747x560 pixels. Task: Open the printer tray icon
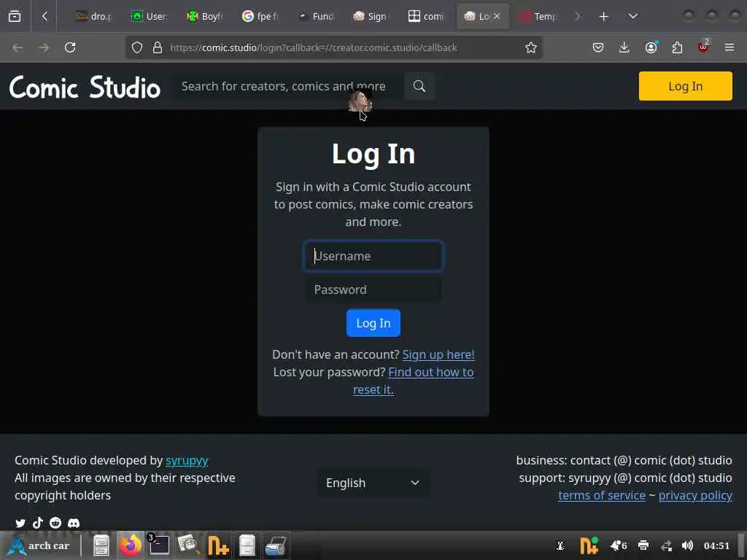pos(643,545)
